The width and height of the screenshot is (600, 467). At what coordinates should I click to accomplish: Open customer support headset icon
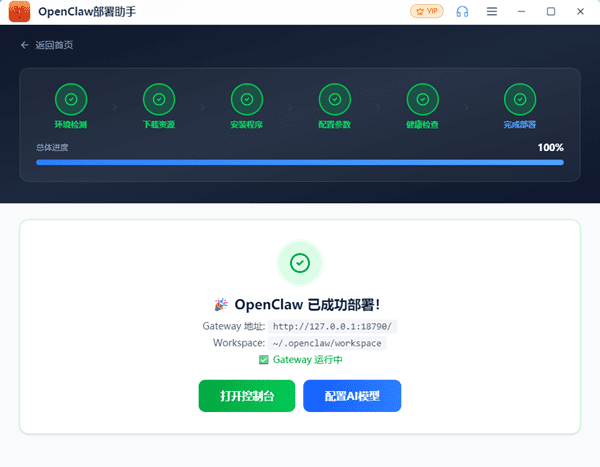462,12
